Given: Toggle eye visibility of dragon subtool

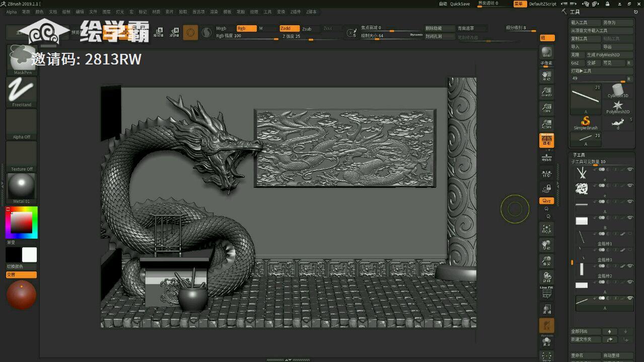Looking at the screenshot, I should (x=630, y=186).
